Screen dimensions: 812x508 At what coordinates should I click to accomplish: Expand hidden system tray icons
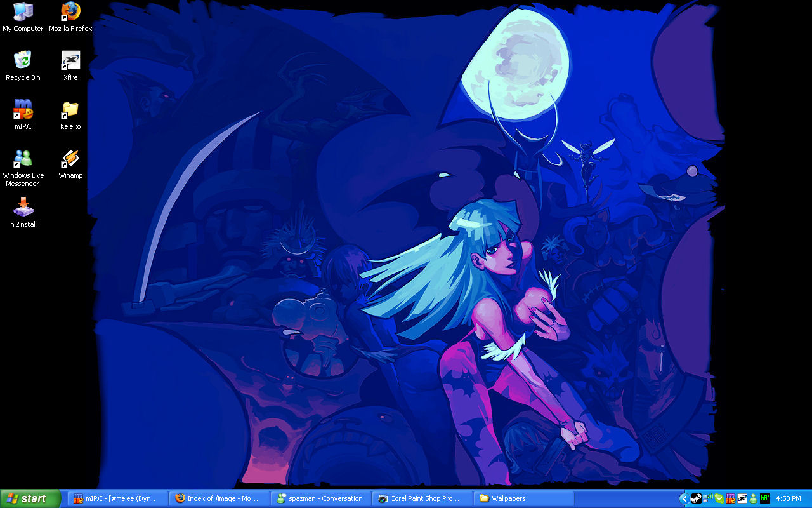[x=684, y=498]
